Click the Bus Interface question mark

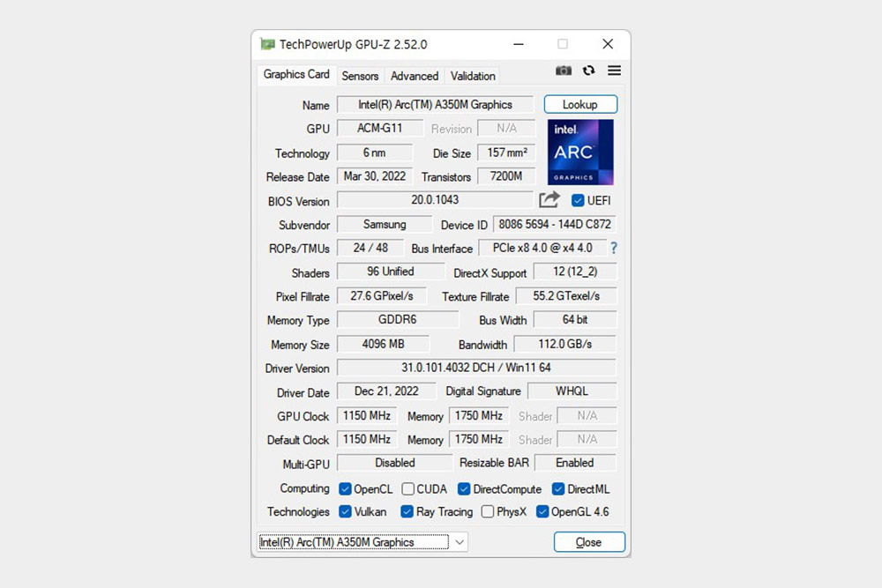click(614, 248)
